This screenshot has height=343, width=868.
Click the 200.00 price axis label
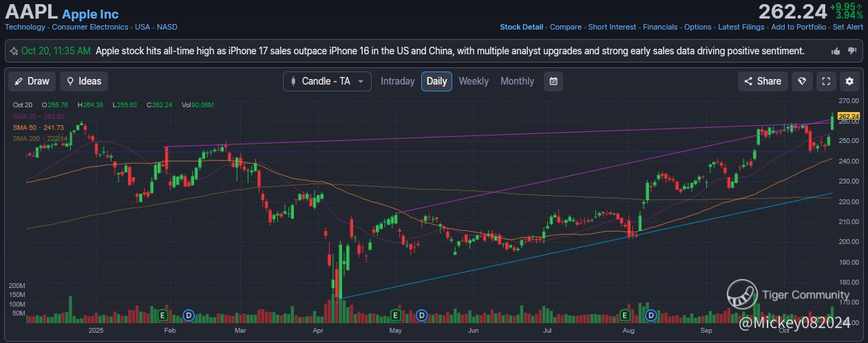pyautogui.click(x=851, y=242)
